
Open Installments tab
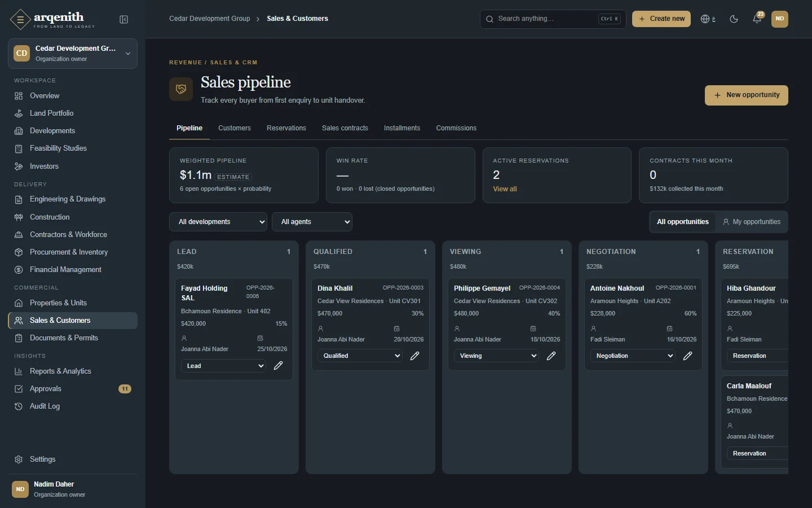pos(402,128)
